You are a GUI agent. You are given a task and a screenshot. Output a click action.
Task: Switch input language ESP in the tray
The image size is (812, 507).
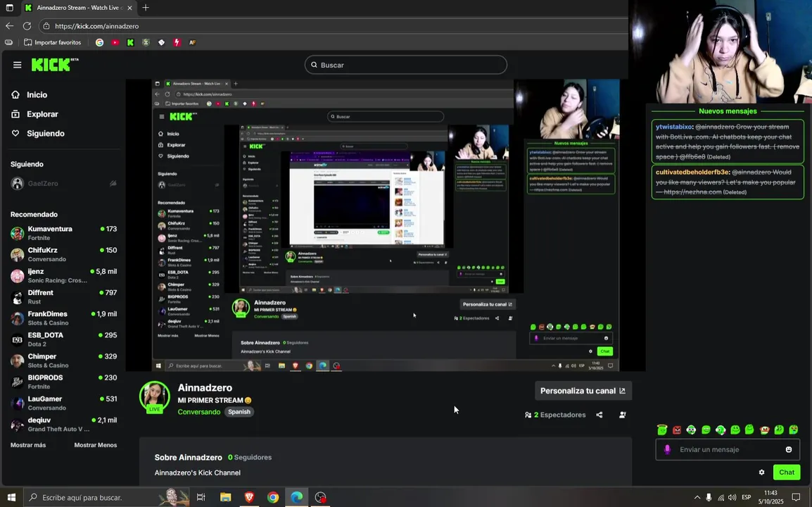tap(747, 497)
